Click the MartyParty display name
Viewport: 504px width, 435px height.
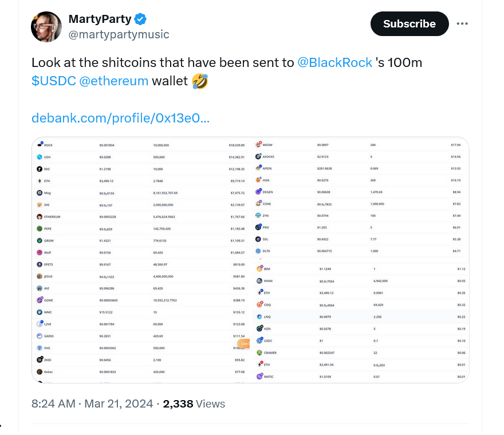[100, 19]
